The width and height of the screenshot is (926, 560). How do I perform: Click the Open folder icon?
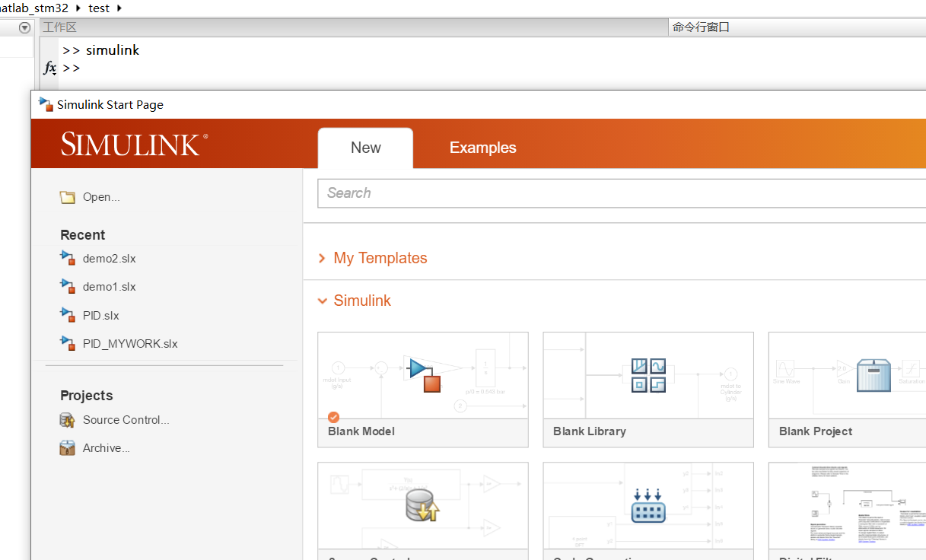pos(68,197)
